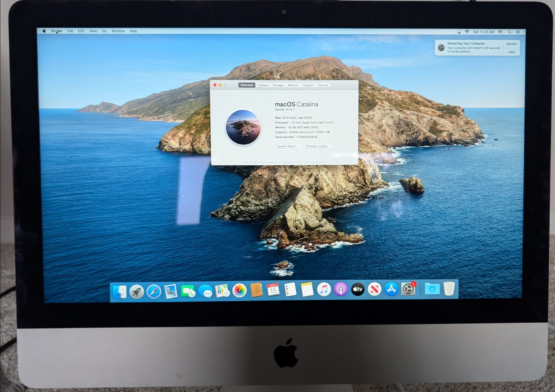This screenshot has width=555, height=392.
Task: Click the menu bar clock Sat 11:20 AM
Action: (484, 32)
